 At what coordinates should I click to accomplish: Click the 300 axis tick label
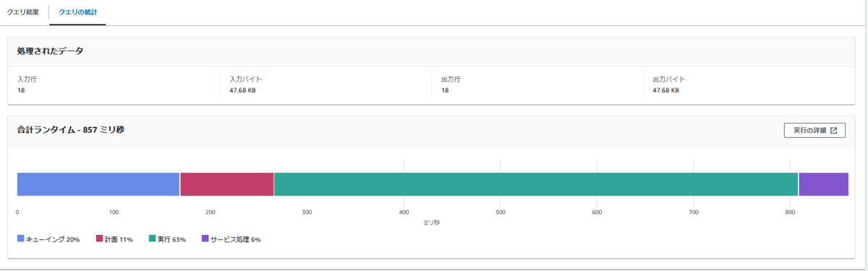coord(307,212)
